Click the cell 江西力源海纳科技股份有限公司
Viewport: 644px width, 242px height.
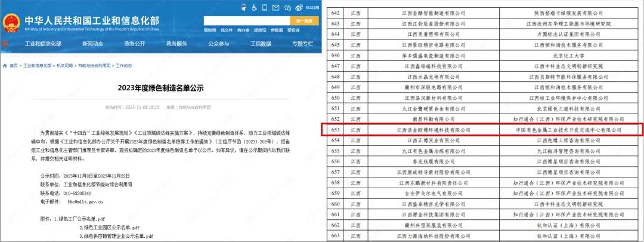(434, 236)
